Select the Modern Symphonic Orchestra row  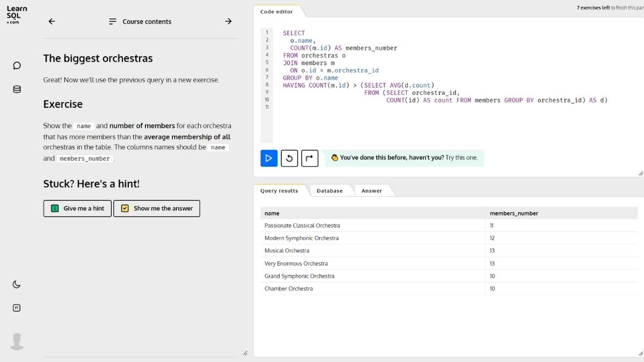pyautogui.click(x=449, y=238)
